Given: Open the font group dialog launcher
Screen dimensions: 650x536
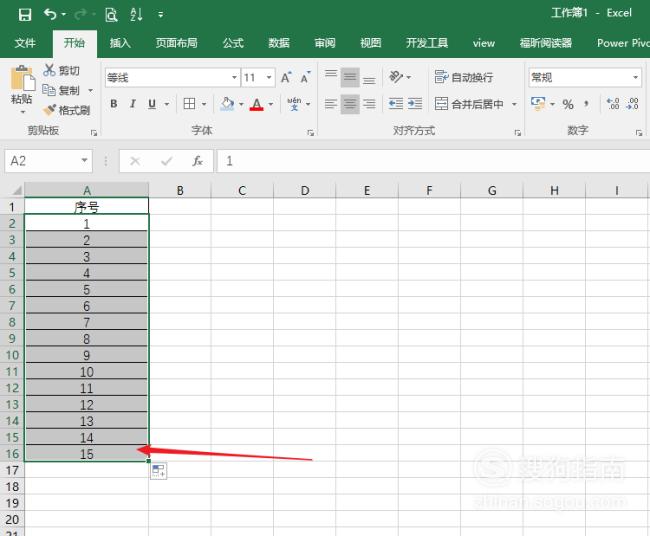Looking at the screenshot, I should (310, 133).
